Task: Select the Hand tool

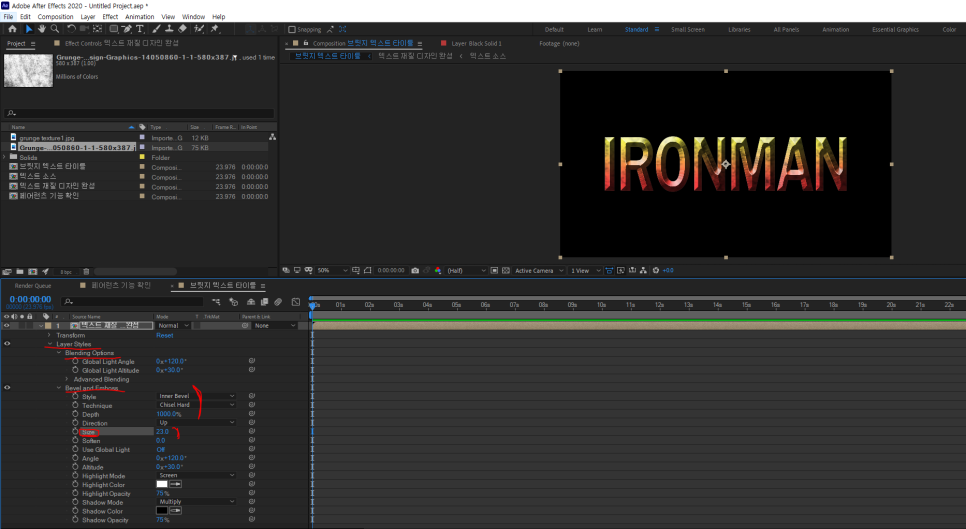Action: point(41,29)
